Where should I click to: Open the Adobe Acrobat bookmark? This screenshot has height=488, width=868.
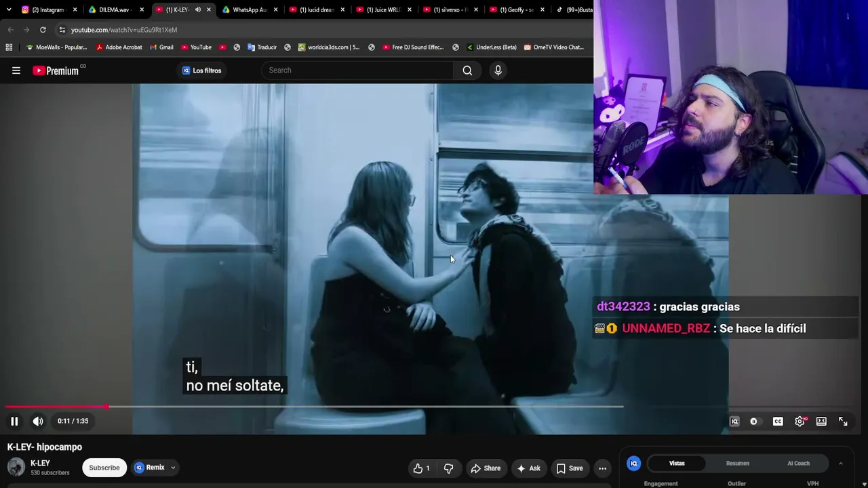click(119, 47)
